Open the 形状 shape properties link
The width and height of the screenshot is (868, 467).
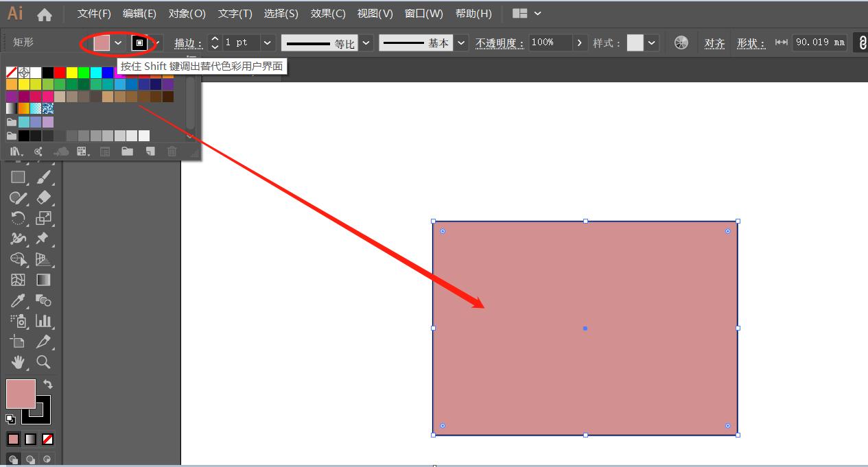pos(751,43)
